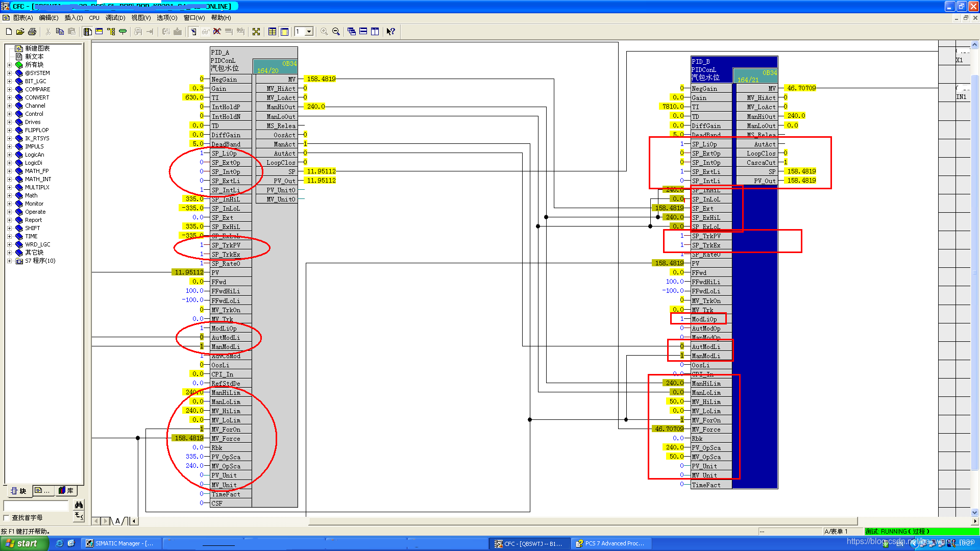Viewport: 980px width, 551px height.
Task: Switch to the 库 tab
Action: [66, 491]
